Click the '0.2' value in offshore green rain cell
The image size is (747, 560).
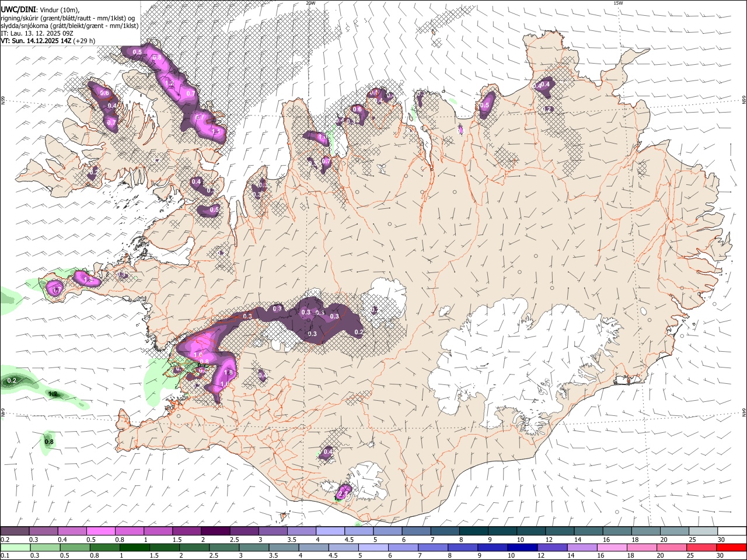[12, 381]
